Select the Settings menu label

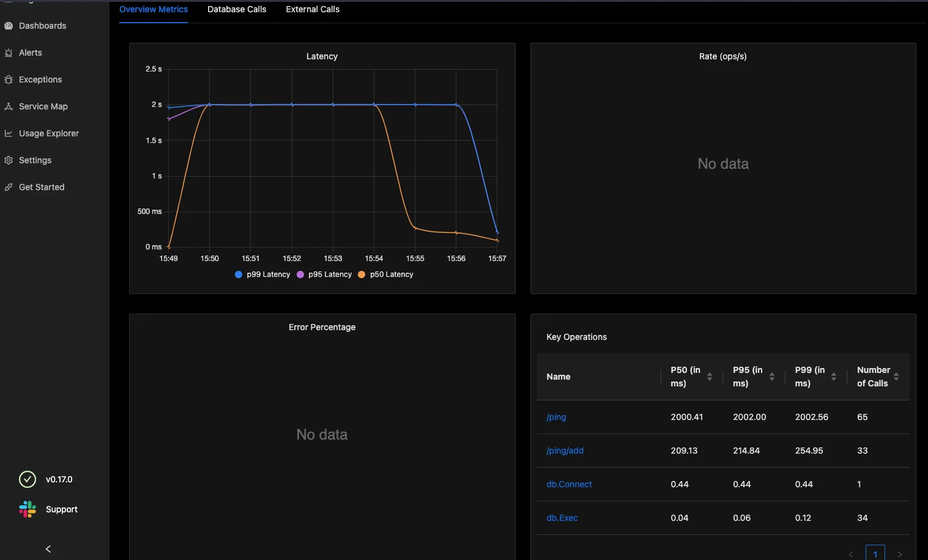[x=35, y=160]
